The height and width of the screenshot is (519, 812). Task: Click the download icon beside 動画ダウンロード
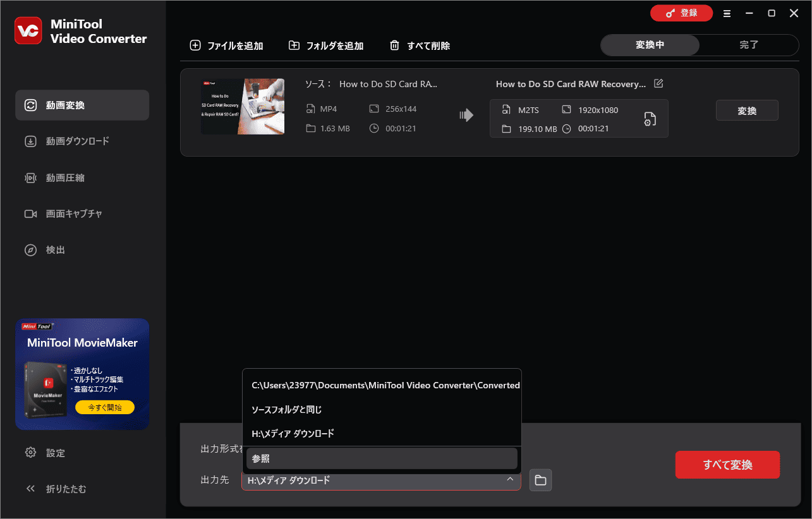(30, 141)
